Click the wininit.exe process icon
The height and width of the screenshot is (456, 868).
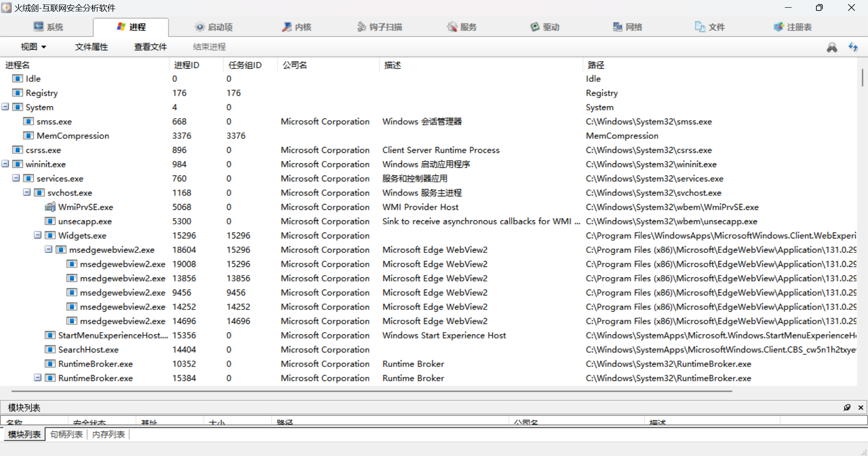coord(18,164)
